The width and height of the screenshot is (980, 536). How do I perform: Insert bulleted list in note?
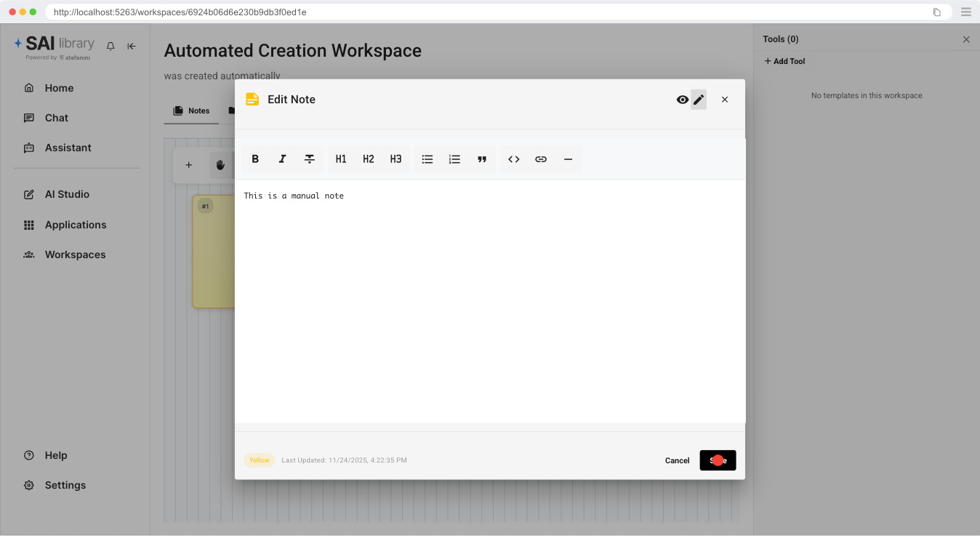427,159
